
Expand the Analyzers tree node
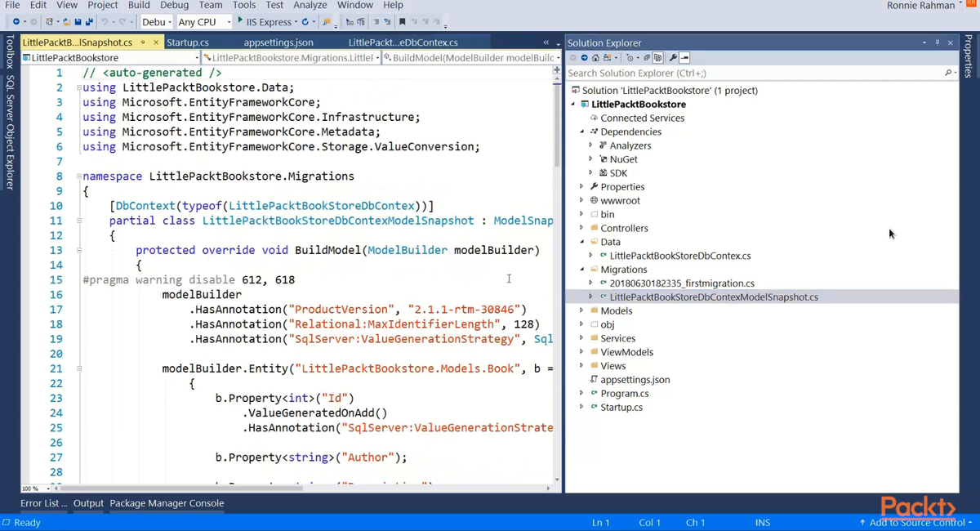click(x=590, y=145)
